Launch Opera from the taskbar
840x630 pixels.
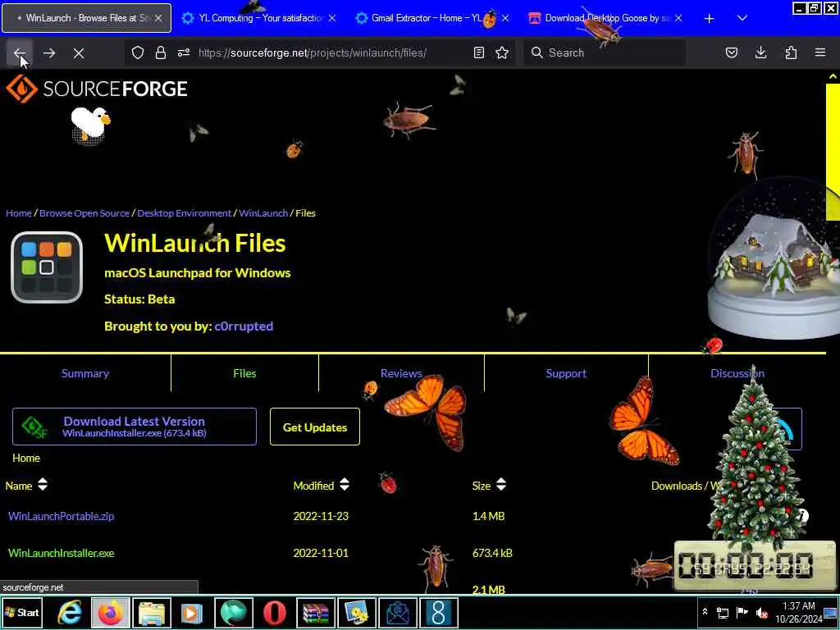pyautogui.click(x=274, y=612)
